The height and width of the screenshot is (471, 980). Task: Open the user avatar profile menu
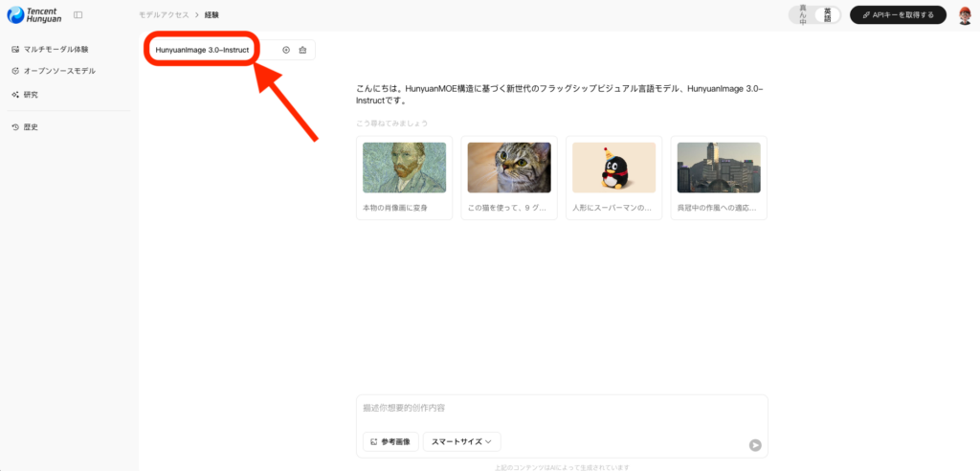[965, 14]
